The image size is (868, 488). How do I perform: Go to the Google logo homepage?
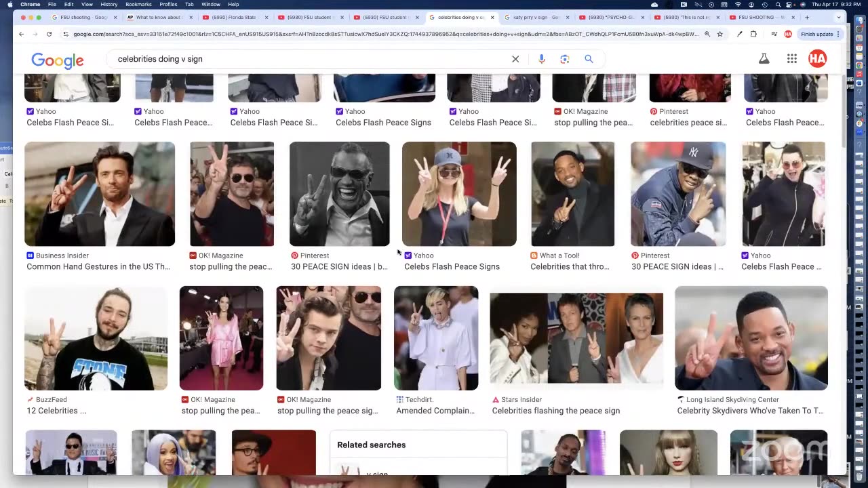click(x=58, y=60)
